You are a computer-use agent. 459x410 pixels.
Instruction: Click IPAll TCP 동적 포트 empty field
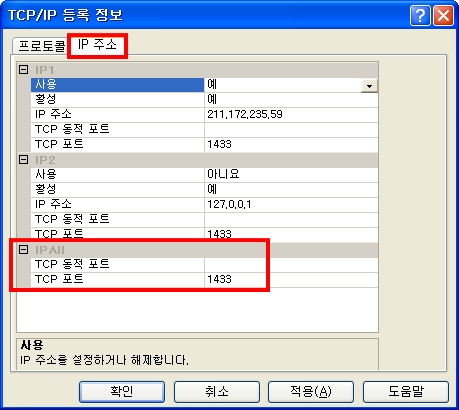(x=291, y=265)
